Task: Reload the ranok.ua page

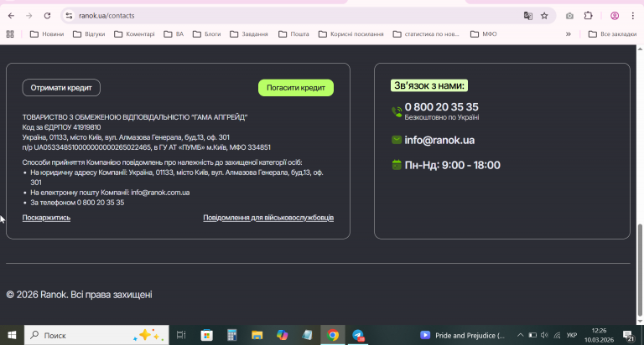Action: pos(47,16)
